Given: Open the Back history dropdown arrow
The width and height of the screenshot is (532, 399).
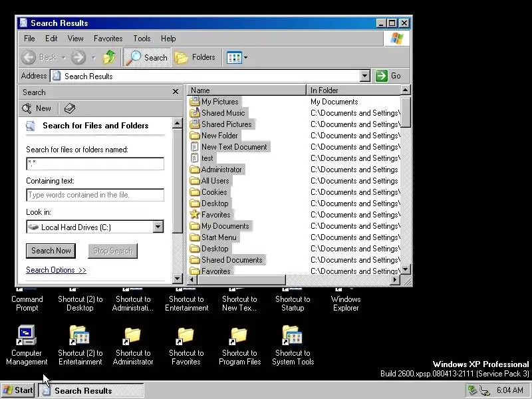Looking at the screenshot, I should [64, 58].
